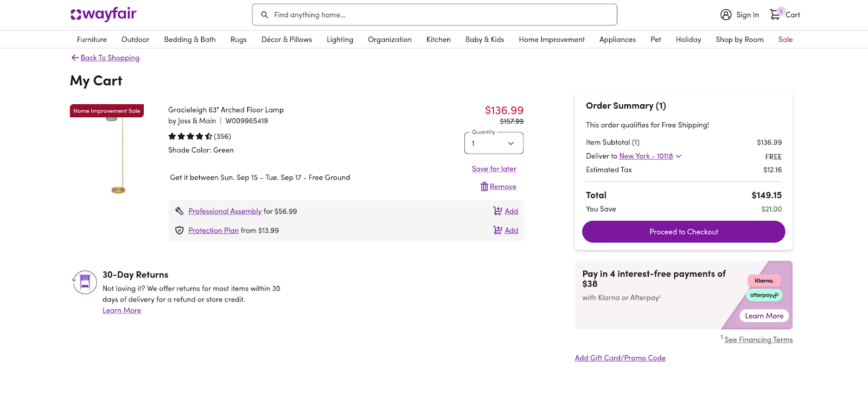Viewport: 868px width, 413px height.
Task: Open the shopping cart icon
Action: [x=775, y=15]
